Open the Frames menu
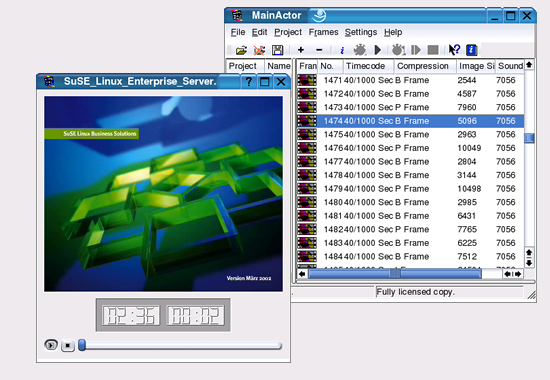The width and height of the screenshot is (550, 380). [x=323, y=32]
